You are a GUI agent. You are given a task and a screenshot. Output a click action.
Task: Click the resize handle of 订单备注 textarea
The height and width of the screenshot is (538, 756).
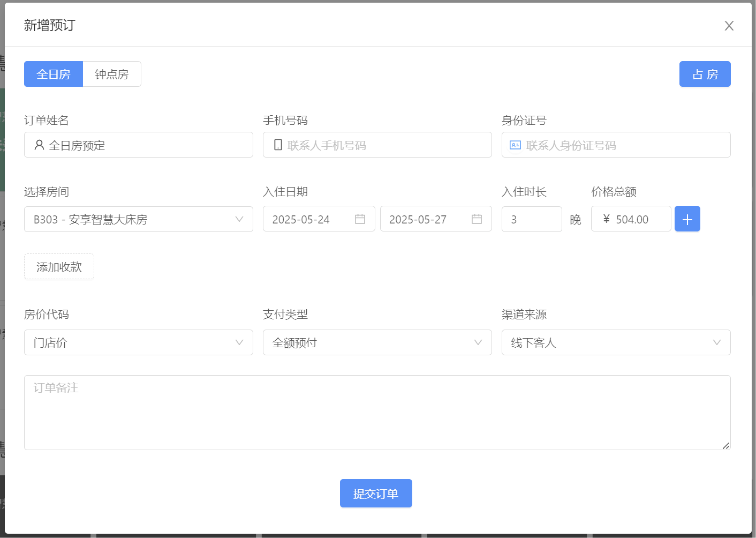726,445
